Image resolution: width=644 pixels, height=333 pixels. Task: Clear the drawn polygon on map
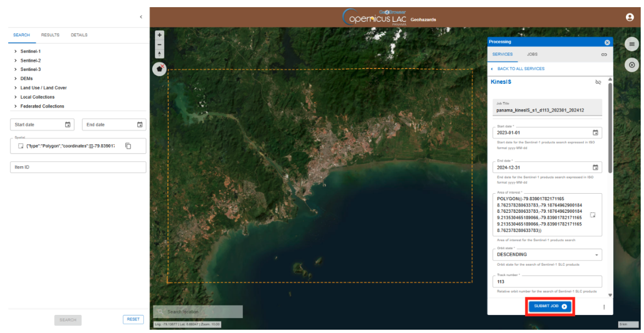160,69
